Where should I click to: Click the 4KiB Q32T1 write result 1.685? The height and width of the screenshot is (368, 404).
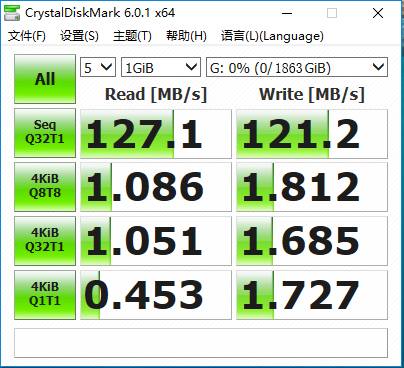(x=312, y=241)
